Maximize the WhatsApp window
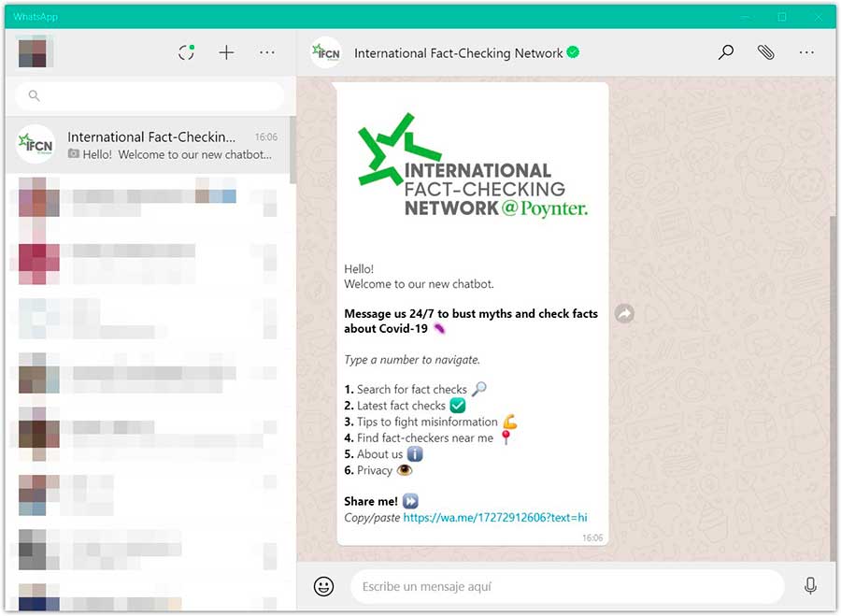The image size is (841, 616). click(x=782, y=17)
